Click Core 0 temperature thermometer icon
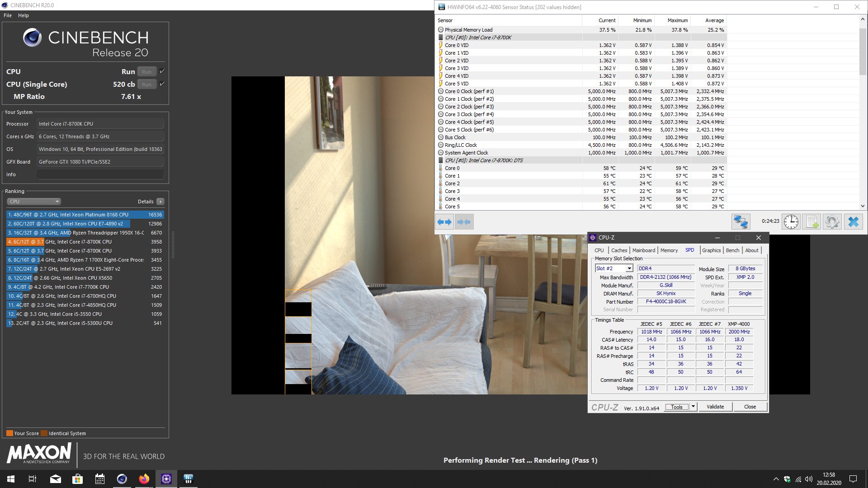The width and height of the screenshot is (868, 488). 441,168
